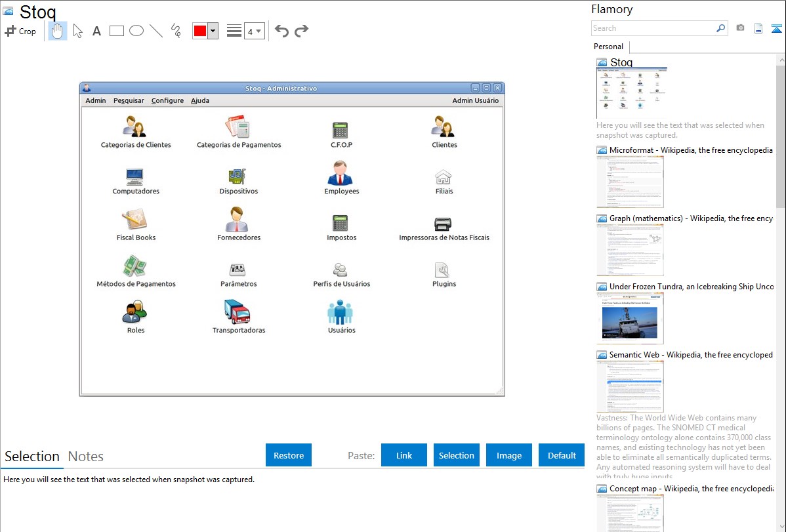Click the Default paste button
Image resolution: width=786 pixels, height=532 pixels.
tap(562, 455)
